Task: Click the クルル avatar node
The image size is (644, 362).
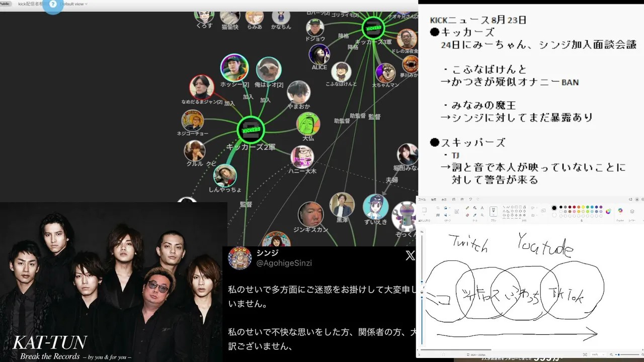Action: [x=194, y=151]
